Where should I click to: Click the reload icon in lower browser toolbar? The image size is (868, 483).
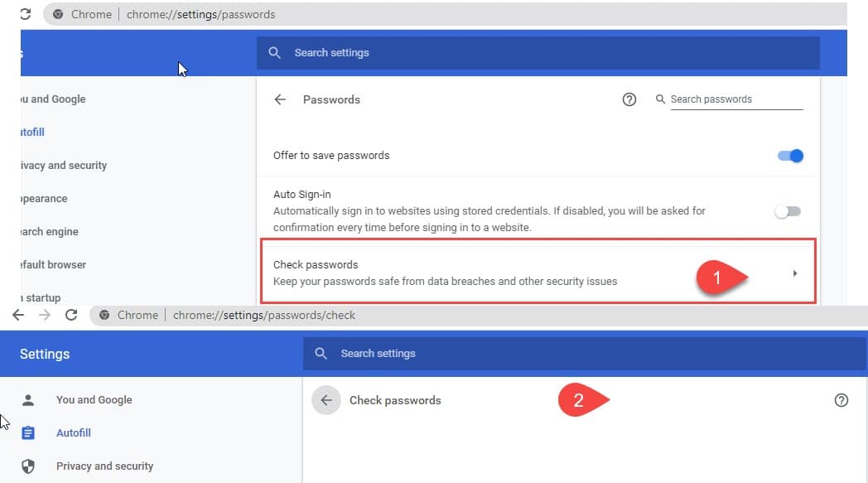(71, 315)
